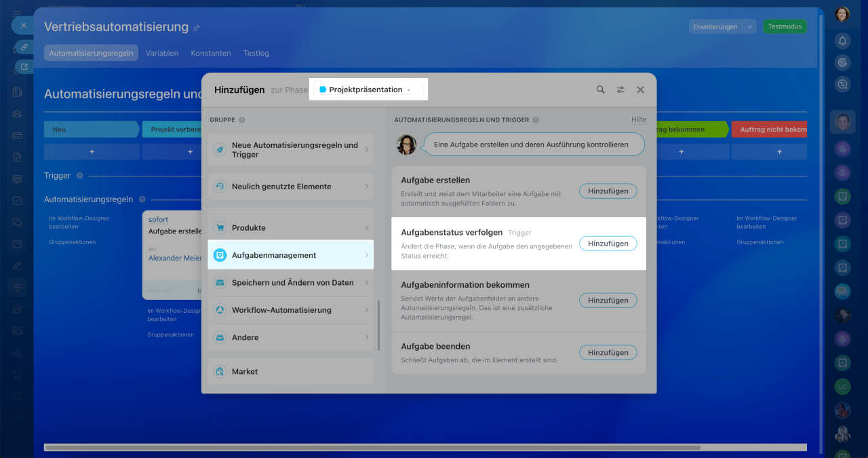Open the LC avatar chat in right sidebar

pyautogui.click(x=842, y=387)
